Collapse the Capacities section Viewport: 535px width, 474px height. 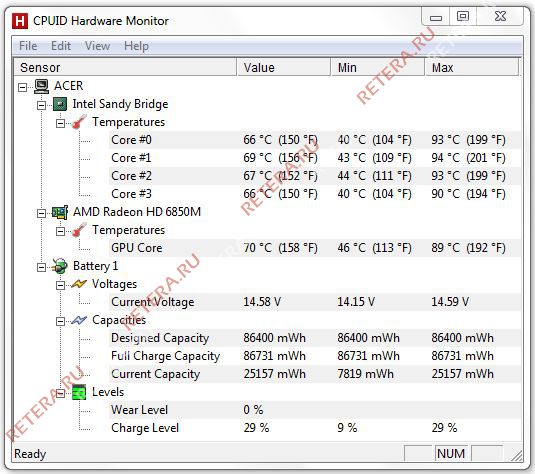pos(60,321)
